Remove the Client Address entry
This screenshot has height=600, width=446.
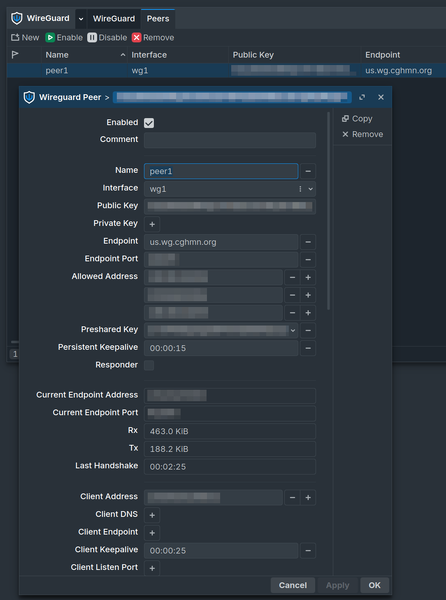click(292, 497)
